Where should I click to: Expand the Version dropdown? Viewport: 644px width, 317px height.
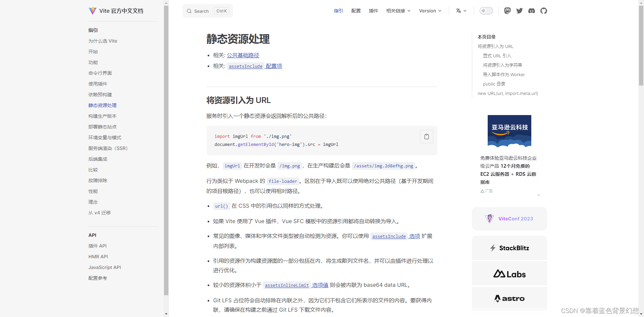(x=430, y=11)
